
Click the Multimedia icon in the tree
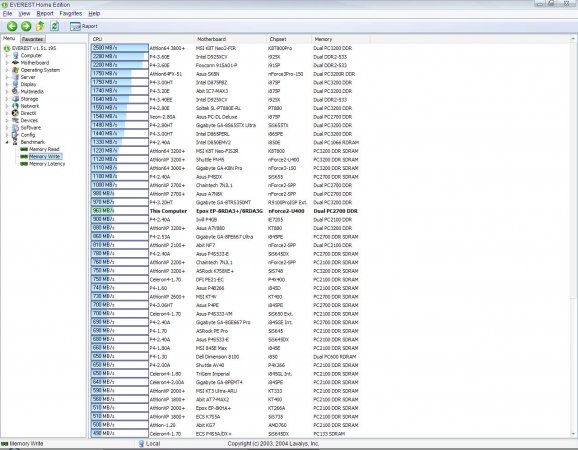[15, 91]
